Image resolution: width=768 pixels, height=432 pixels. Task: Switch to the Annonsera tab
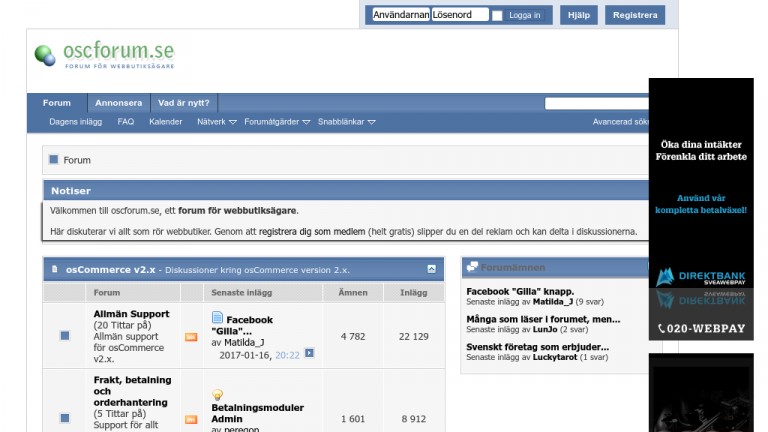(118, 103)
